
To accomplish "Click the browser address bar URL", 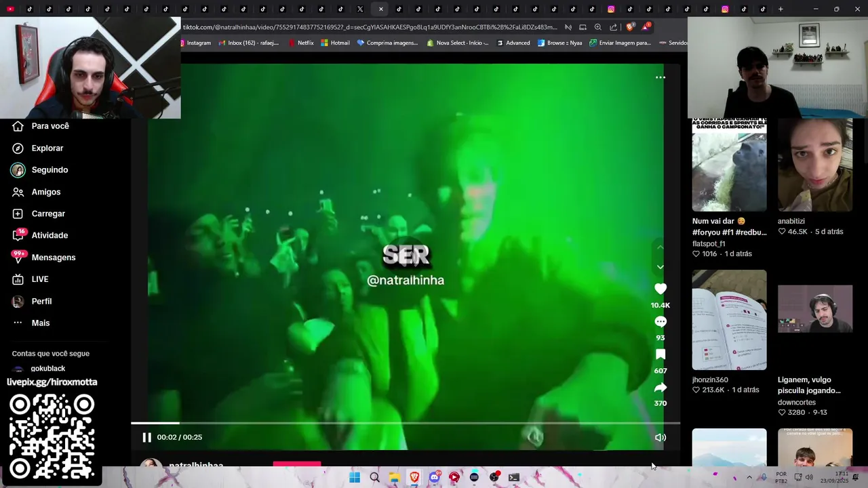I will click(x=370, y=27).
